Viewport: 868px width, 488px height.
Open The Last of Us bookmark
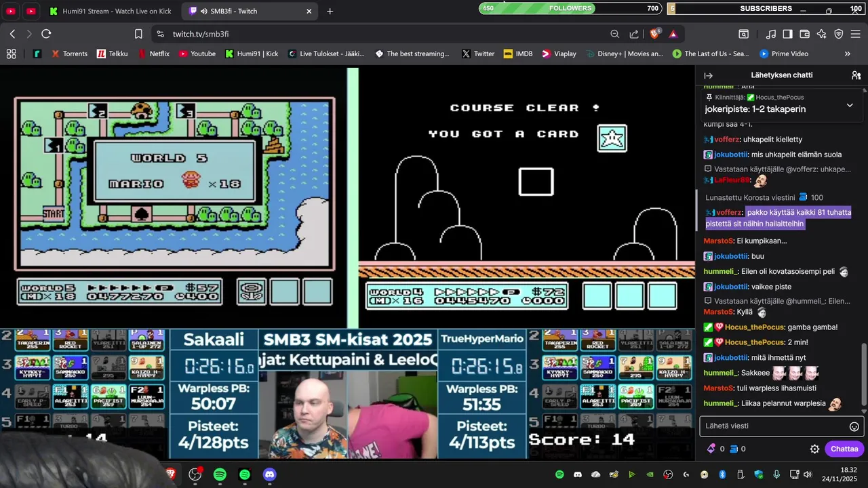pyautogui.click(x=711, y=54)
